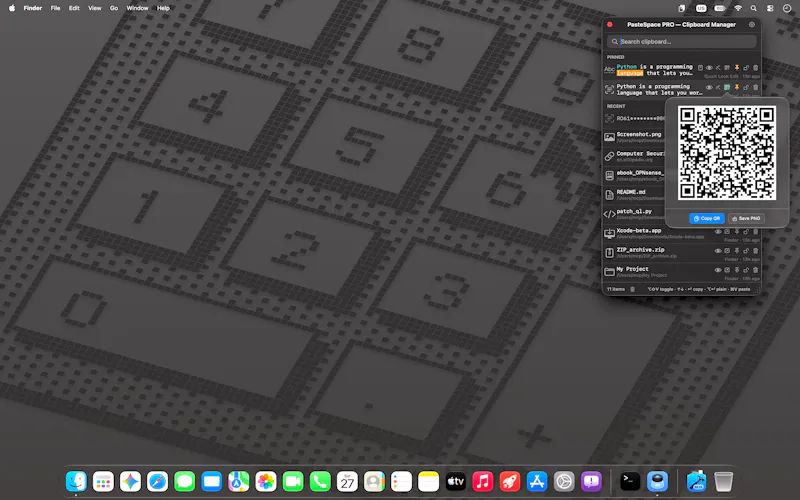Clear all items with footer trash icon

633,289
